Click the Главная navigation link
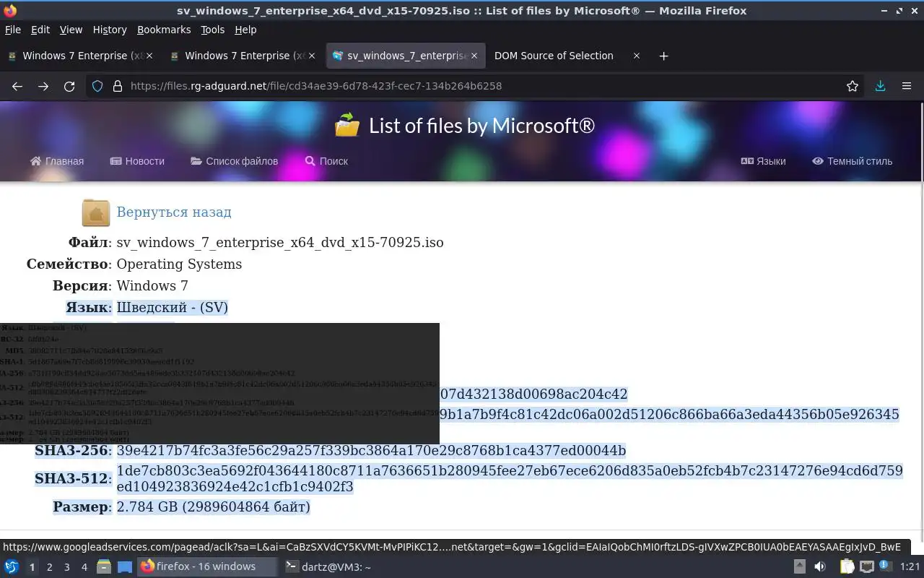924x578 pixels. [x=57, y=161]
